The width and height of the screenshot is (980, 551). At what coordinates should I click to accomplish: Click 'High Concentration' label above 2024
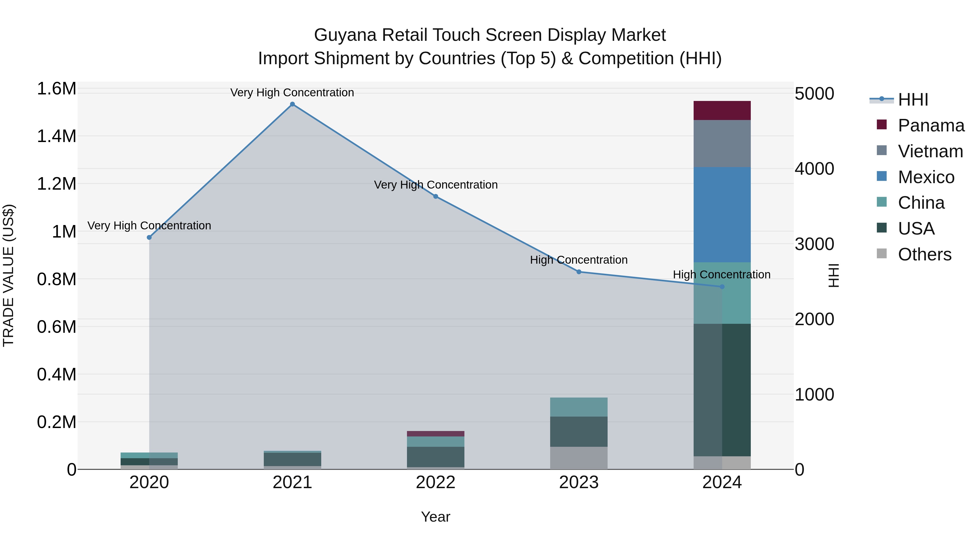coord(722,275)
